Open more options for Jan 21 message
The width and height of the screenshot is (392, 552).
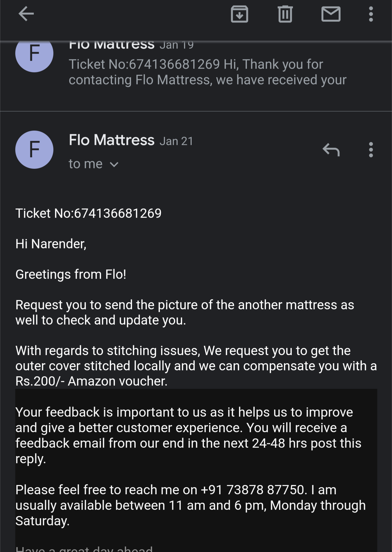pos(371,150)
